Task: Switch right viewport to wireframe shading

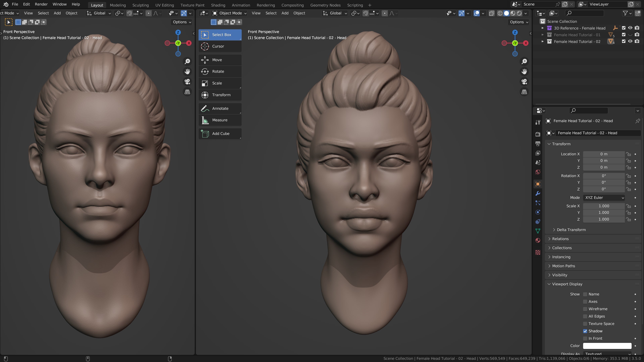Action: coord(500,13)
